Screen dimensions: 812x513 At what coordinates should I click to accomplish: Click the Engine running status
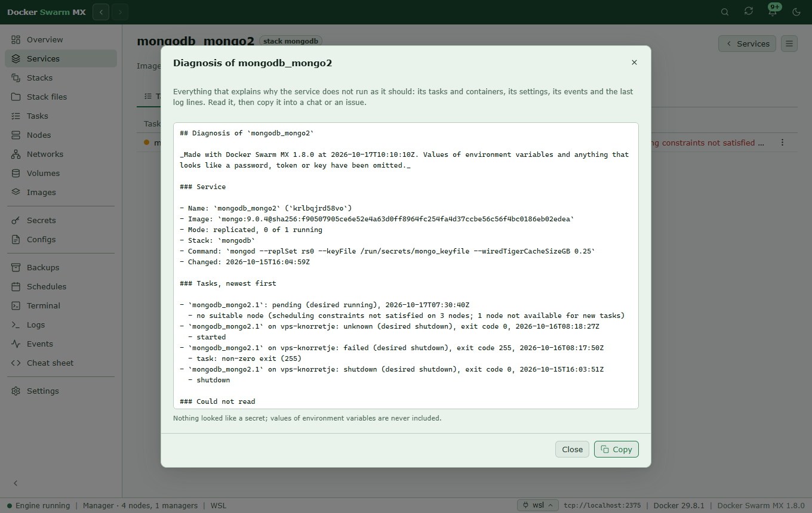(38, 505)
